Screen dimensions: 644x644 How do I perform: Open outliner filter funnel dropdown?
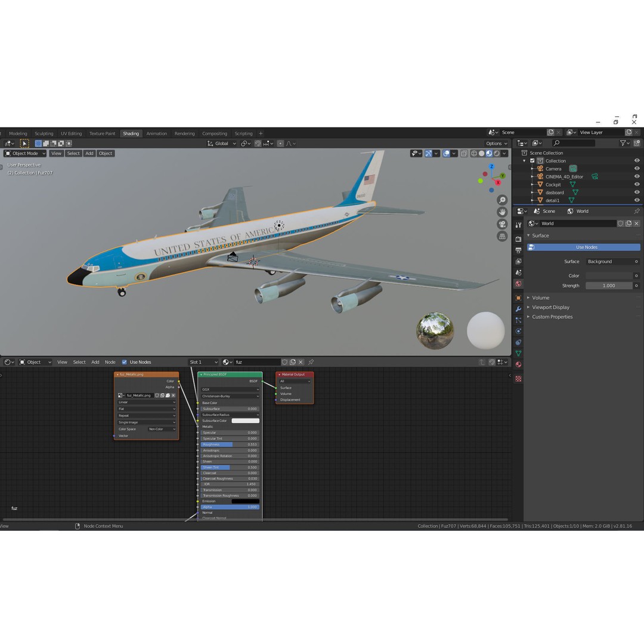point(625,143)
